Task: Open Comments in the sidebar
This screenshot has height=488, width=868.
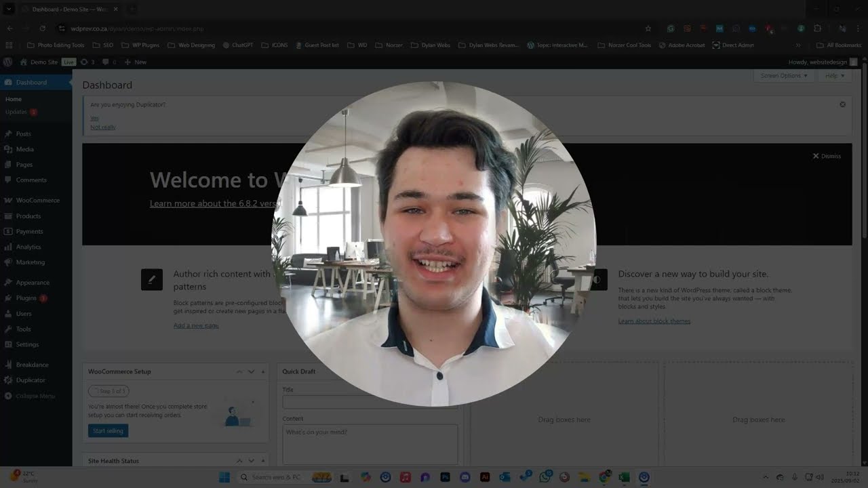Action: point(31,180)
